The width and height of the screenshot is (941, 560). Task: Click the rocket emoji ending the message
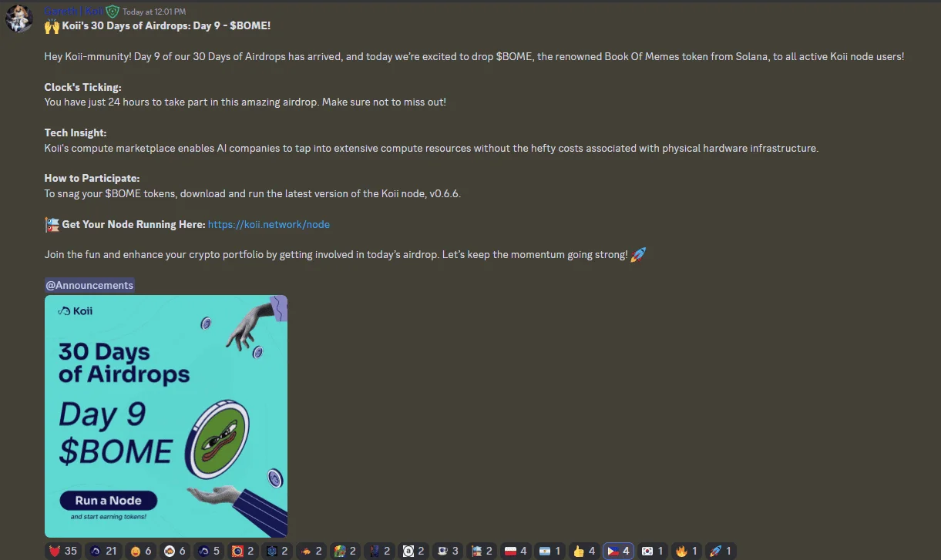638,254
